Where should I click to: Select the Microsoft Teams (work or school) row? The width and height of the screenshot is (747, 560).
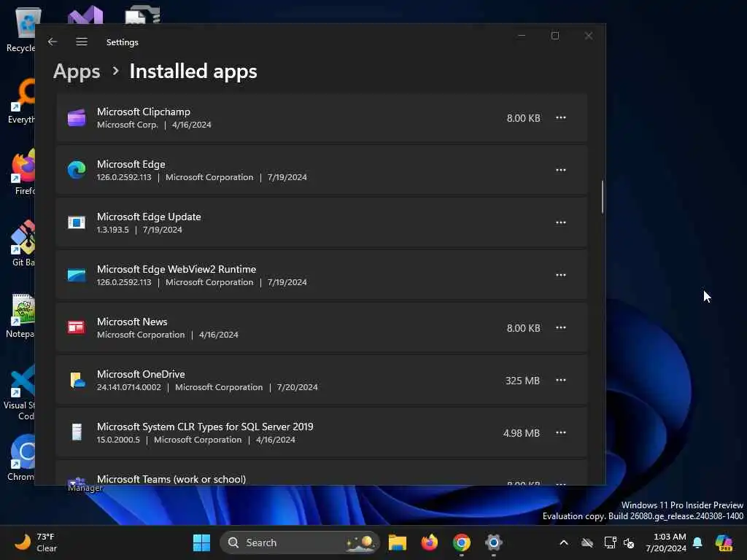pyautogui.click(x=322, y=473)
